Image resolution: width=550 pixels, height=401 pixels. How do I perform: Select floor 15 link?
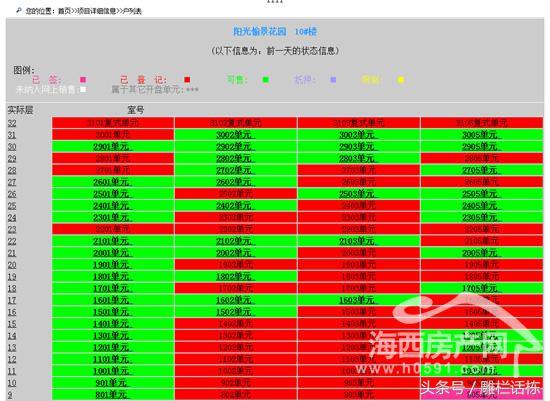[x=12, y=324]
